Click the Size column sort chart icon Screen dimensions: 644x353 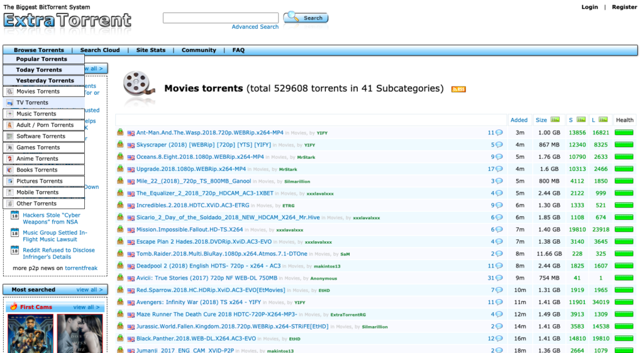555,119
